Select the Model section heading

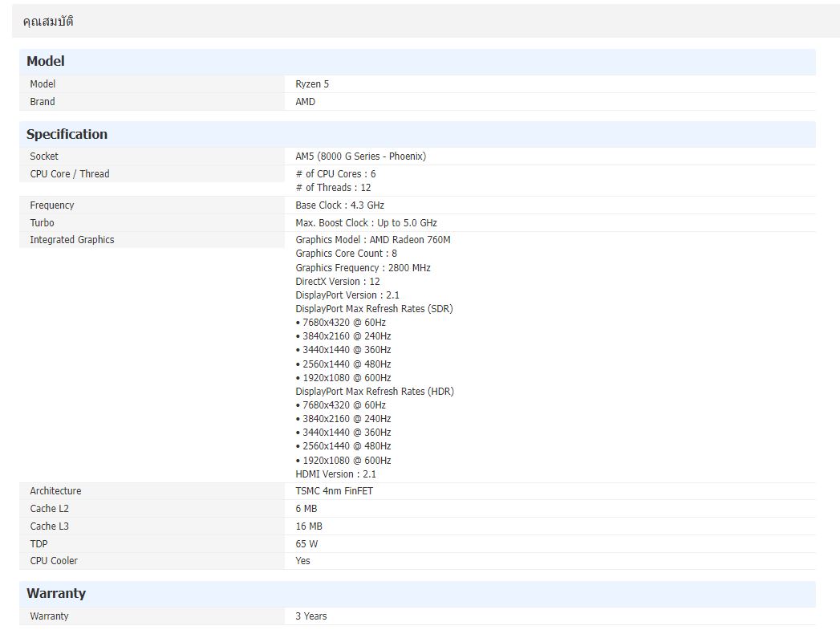click(46, 61)
